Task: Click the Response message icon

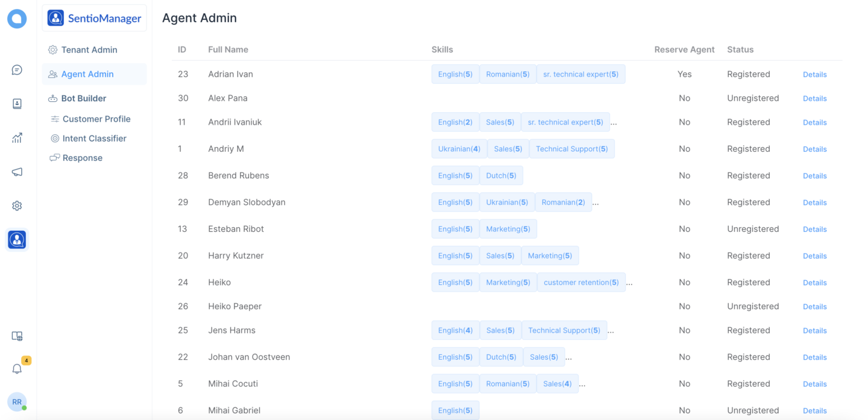Action: click(54, 158)
